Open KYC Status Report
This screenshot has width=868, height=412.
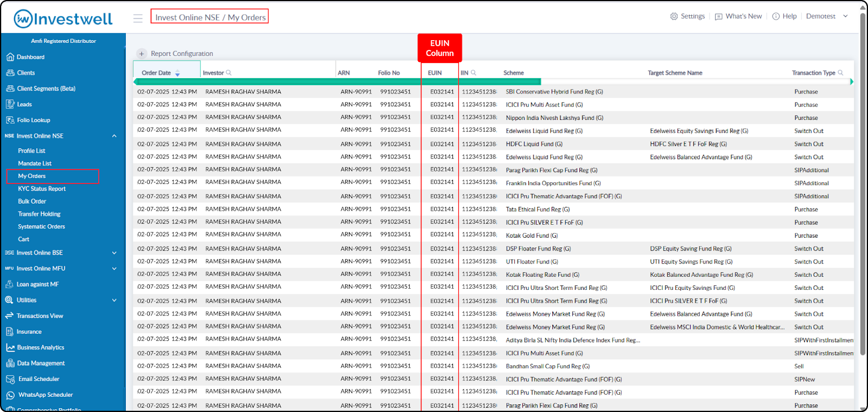coord(42,189)
